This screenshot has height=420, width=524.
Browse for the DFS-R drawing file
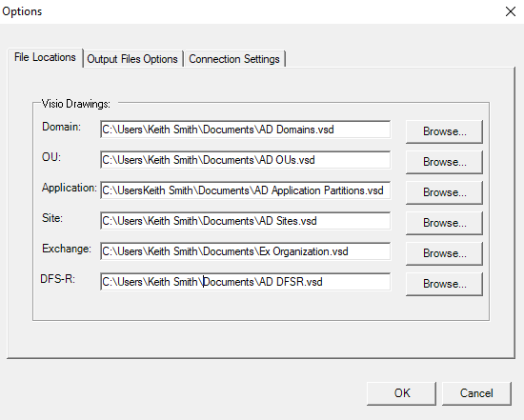coord(445,284)
